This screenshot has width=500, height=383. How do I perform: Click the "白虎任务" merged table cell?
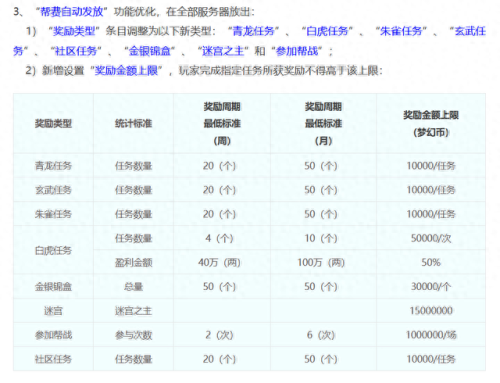pyautogui.click(x=53, y=250)
